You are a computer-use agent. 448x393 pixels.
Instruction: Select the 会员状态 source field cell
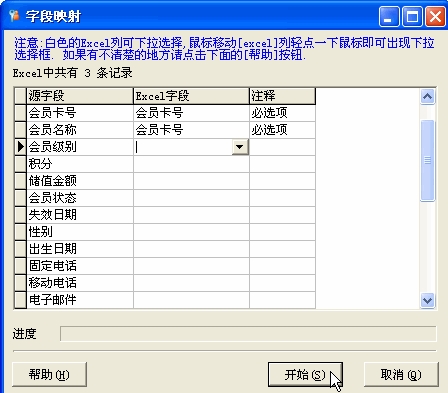[x=80, y=198]
